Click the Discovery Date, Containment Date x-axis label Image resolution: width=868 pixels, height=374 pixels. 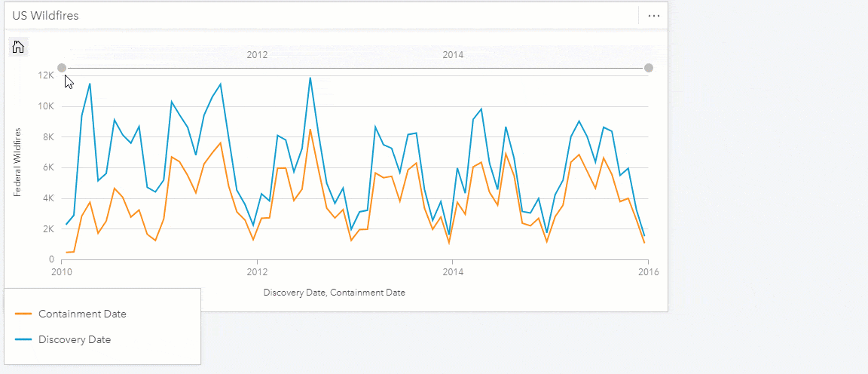tap(335, 292)
